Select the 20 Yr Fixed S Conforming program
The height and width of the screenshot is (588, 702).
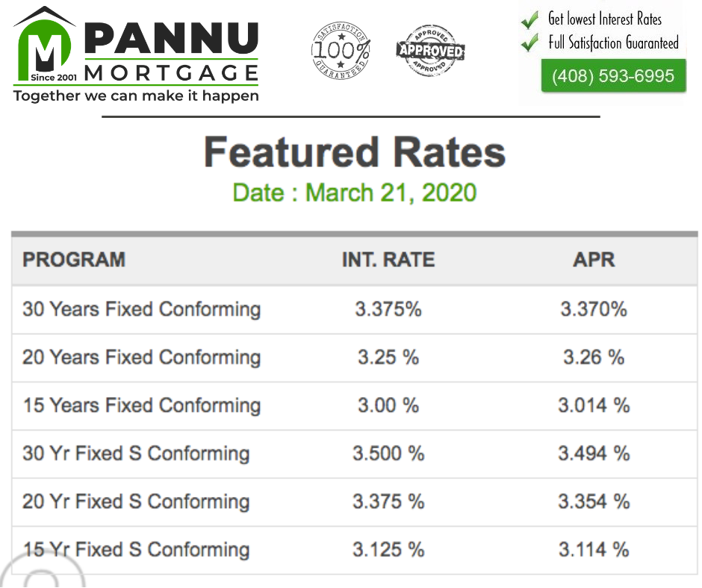pyautogui.click(x=136, y=501)
